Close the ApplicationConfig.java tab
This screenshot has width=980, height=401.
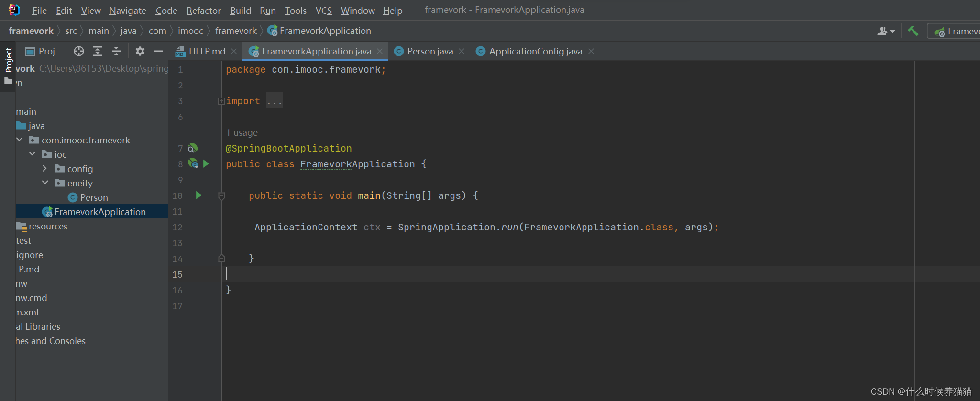click(591, 51)
